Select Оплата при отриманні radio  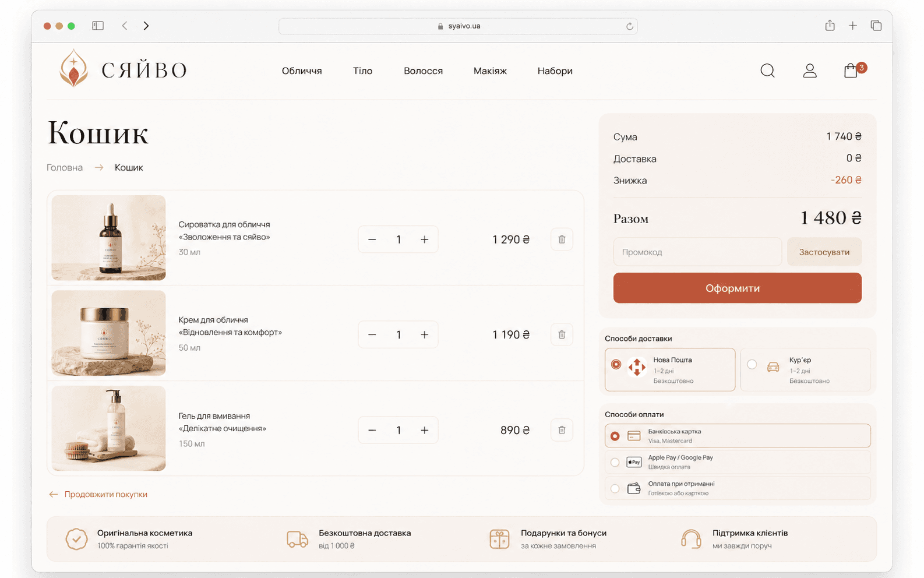[615, 488]
